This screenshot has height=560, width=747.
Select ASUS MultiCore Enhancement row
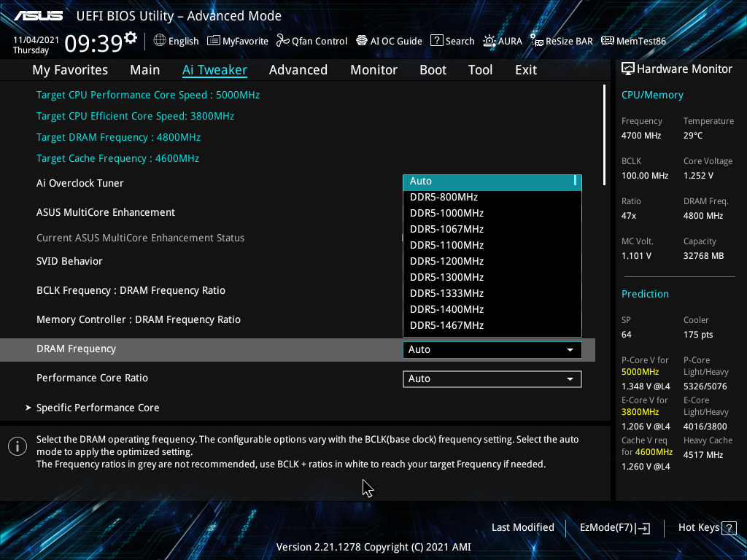point(106,212)
